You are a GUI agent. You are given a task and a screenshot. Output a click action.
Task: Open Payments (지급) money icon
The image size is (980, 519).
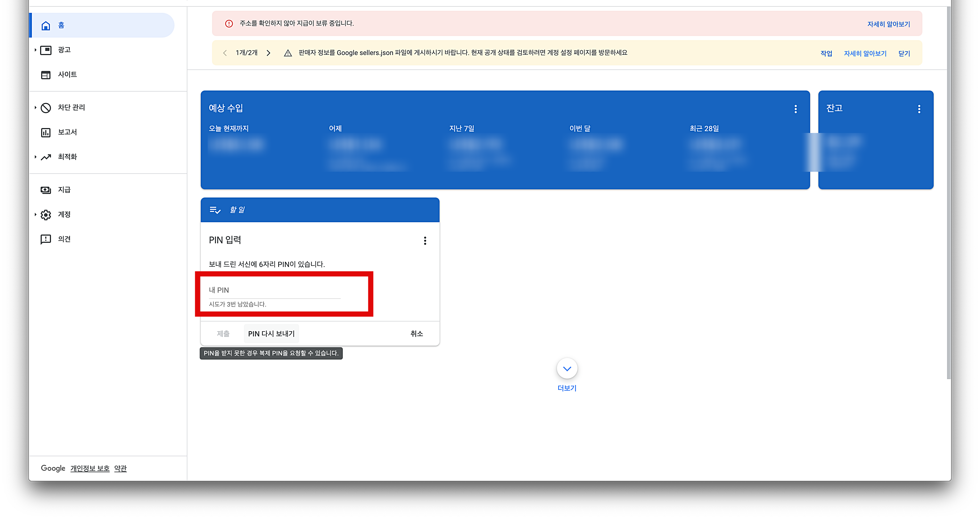coord(46,190)
